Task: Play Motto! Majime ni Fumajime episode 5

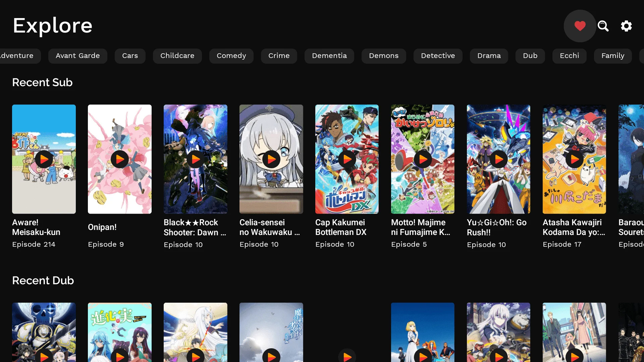Action: [423, 159]
